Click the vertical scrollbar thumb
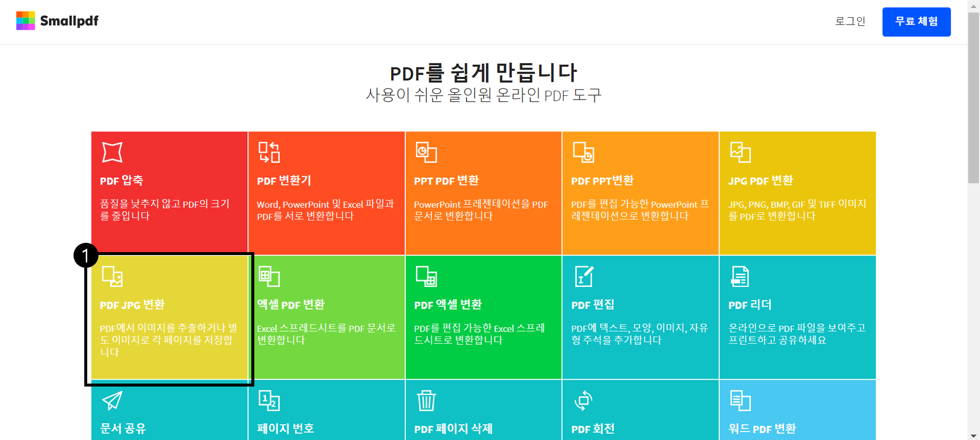Viewport: 980px width, 440px height. point(974,98)
